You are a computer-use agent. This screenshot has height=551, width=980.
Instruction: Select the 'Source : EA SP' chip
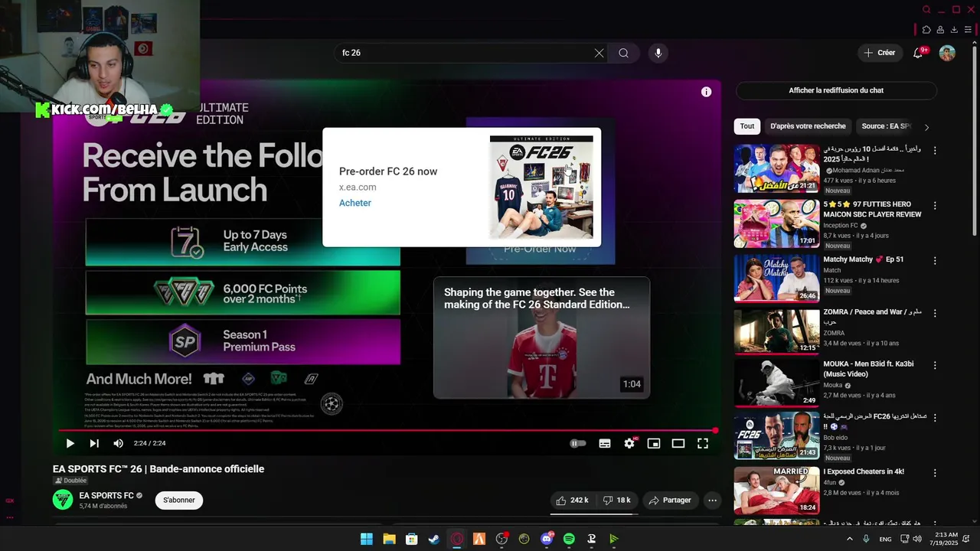pos(886,126)
